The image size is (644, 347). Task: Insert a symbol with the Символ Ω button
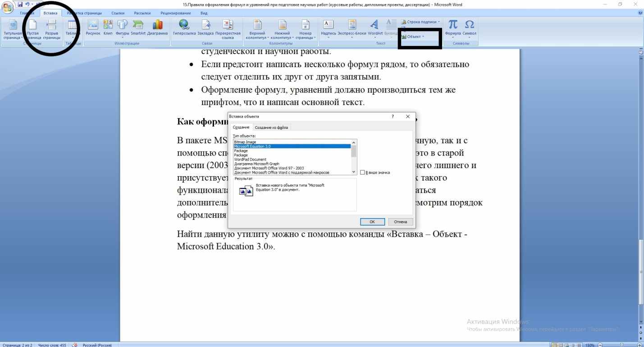tap(469, 28)
